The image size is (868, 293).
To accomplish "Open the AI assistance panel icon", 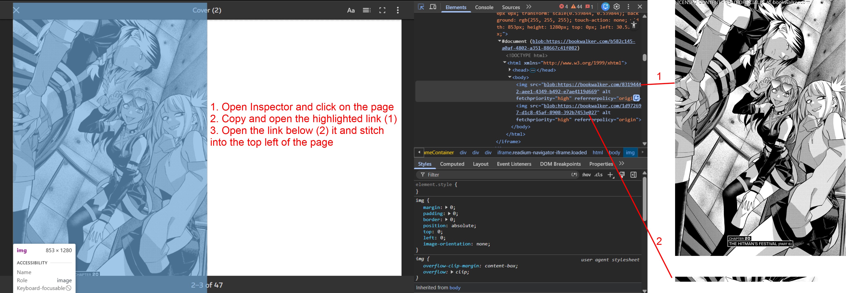I will click(x=605, y=7).
